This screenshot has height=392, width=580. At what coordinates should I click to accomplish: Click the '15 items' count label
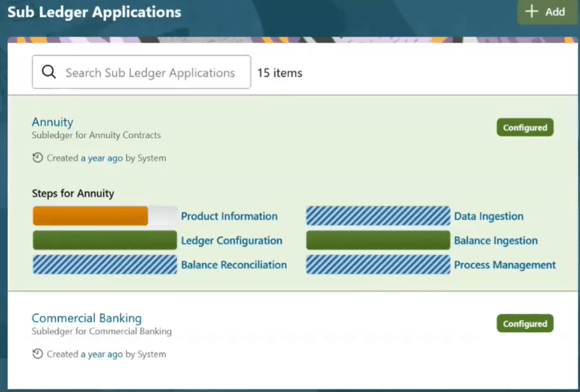pyautogui.click(x=279, y=73)
